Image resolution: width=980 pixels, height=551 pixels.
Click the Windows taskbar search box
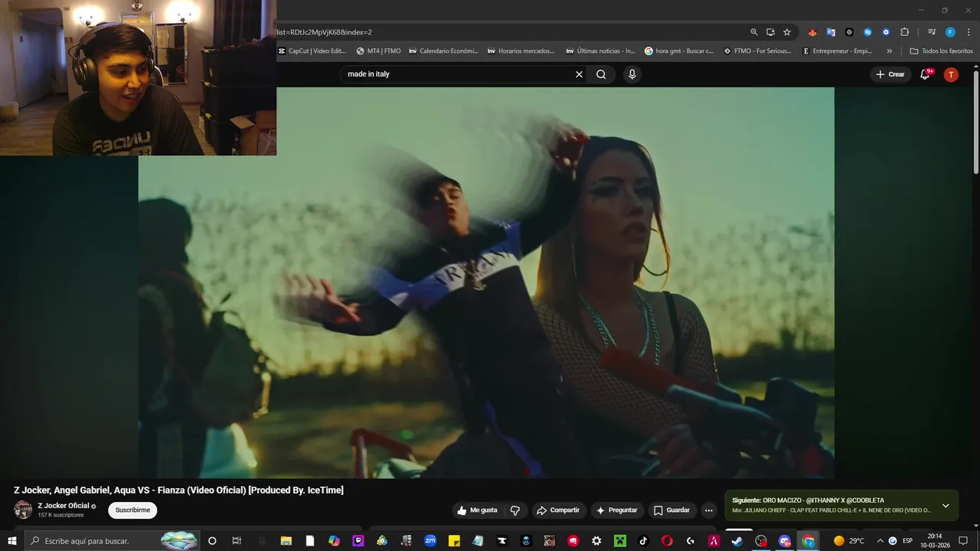113,541
